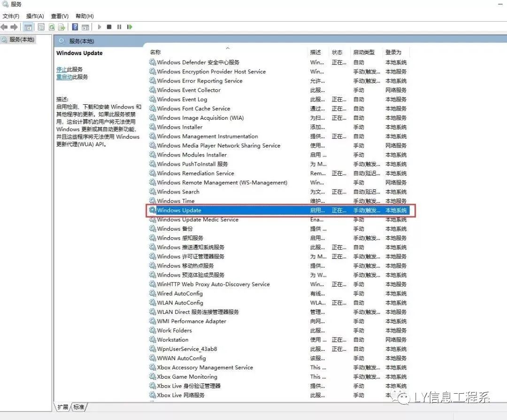Click the Export List toolbar icon
The image size is (507, 420).
tap(61, 27)
